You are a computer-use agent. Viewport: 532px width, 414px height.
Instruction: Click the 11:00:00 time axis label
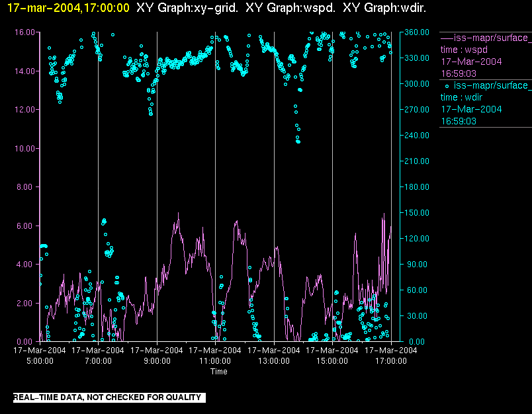215,361
